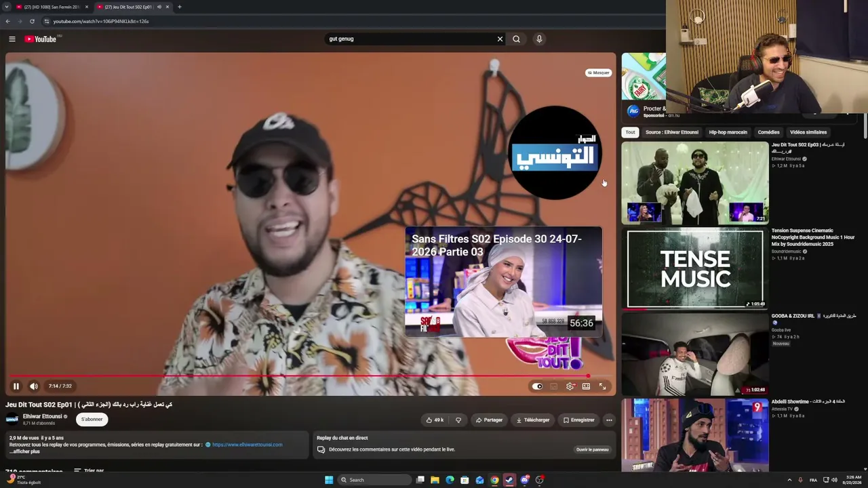Open Steam from the taskbar
868x488 pixels.
[x=509, y=480]
